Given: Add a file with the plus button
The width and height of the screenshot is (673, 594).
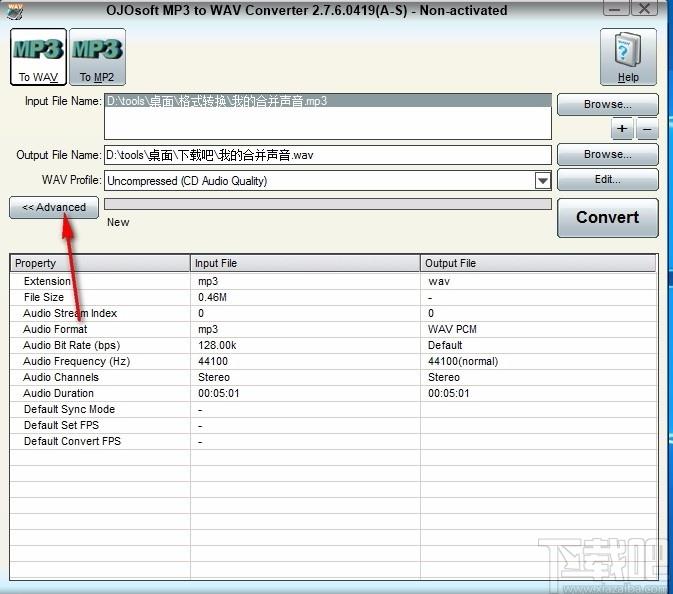Looking at the screenshot, I should [622, 129].
